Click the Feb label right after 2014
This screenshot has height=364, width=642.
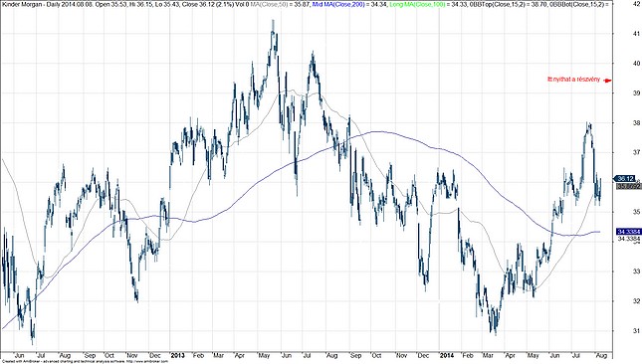point(467,355)
